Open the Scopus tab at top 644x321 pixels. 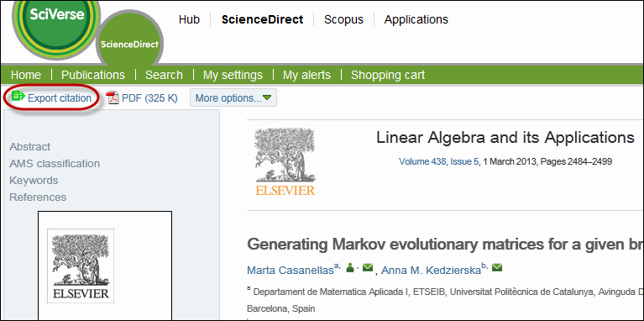click(343, 19)
